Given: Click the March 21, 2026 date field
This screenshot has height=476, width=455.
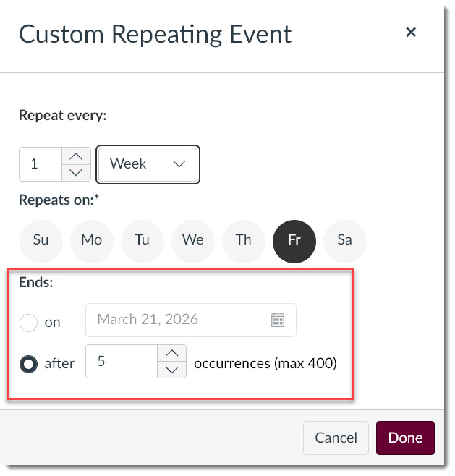Looking at the screenshot, I should pos(191,320).
